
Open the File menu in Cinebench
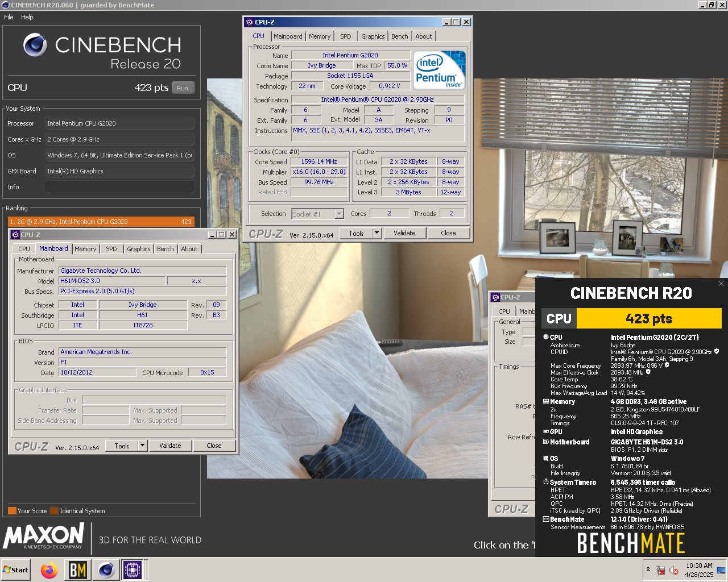click(x=9, y=17)
